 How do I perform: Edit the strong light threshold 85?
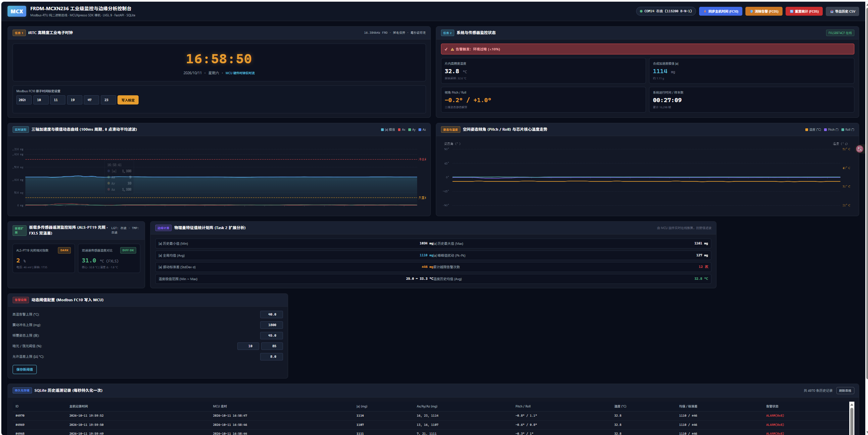click(x=272, y=346)
